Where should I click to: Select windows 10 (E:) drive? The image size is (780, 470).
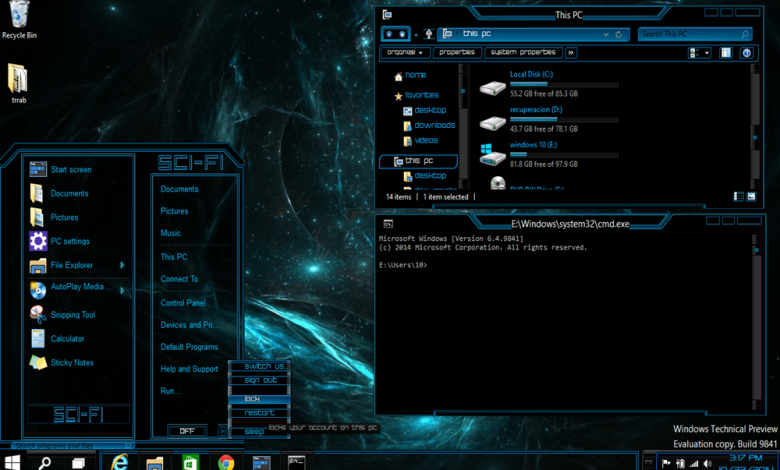tap(549, 154)
